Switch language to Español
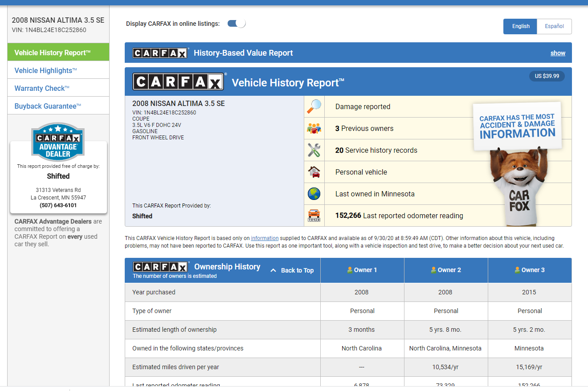Screen dimensions: 588x391 click(554, 26)
